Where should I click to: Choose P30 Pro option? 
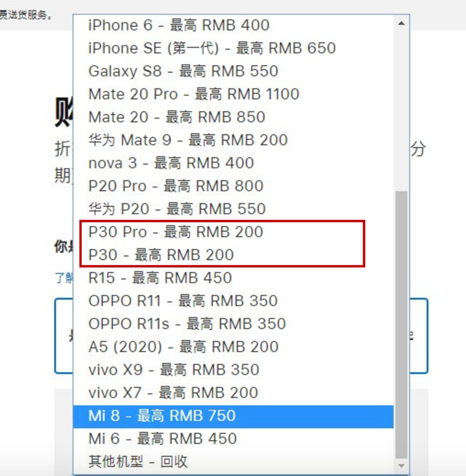pos(234,232)
